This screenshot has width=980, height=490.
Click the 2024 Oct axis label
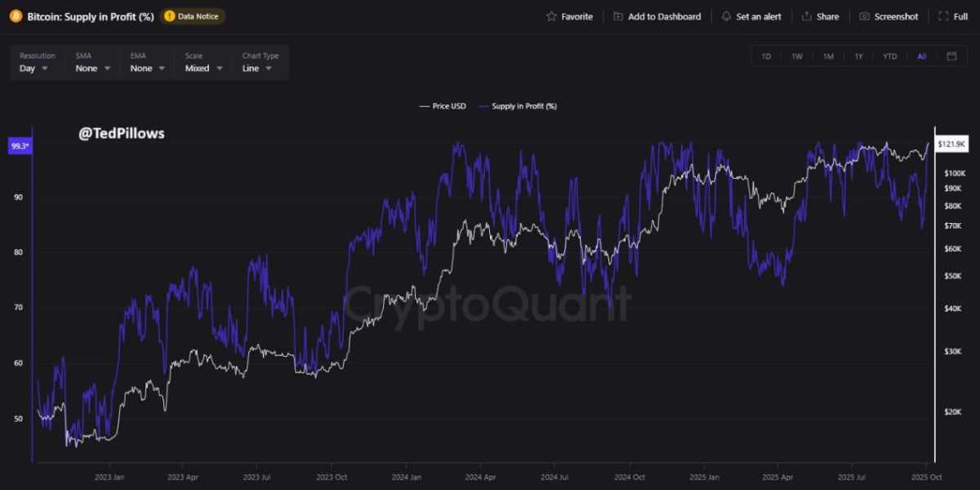(x=629, y=477)
